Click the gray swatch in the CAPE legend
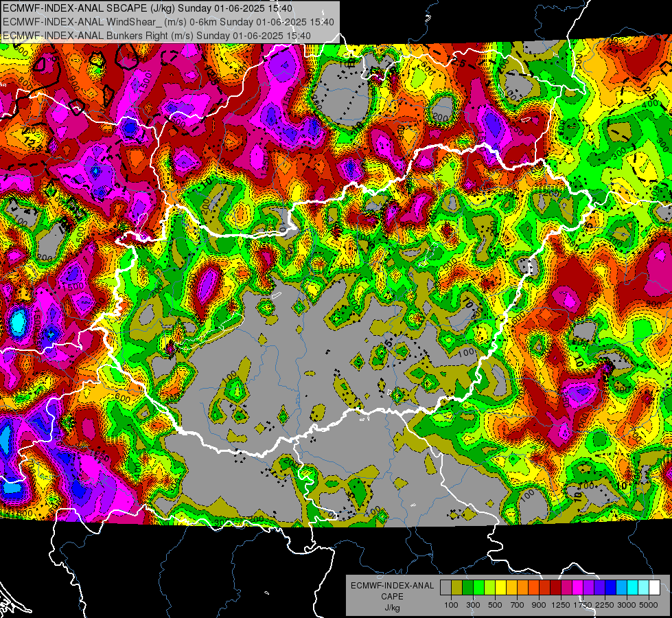Image resolution: width=672 pixels, height=618 pixels. (445, 588)
